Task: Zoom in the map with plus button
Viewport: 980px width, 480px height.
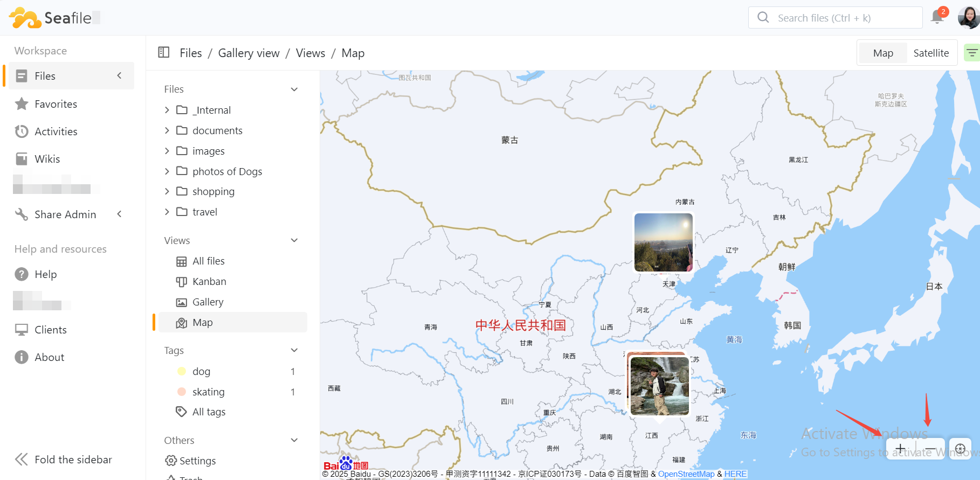Action: coord(900,449)
